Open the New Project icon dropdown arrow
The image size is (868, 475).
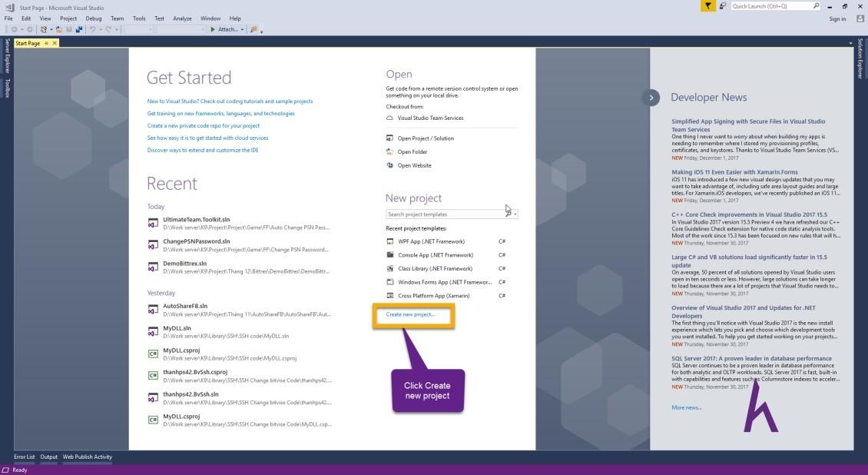point(51,30)
